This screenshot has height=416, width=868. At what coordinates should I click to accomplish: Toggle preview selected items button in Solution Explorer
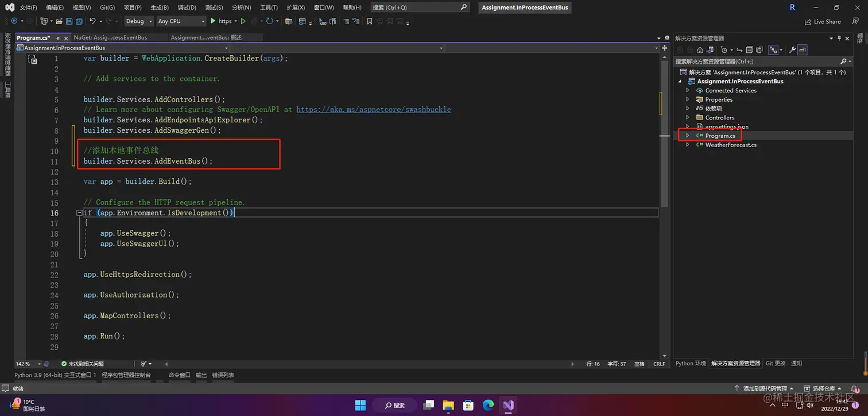(x=803, y=50)
